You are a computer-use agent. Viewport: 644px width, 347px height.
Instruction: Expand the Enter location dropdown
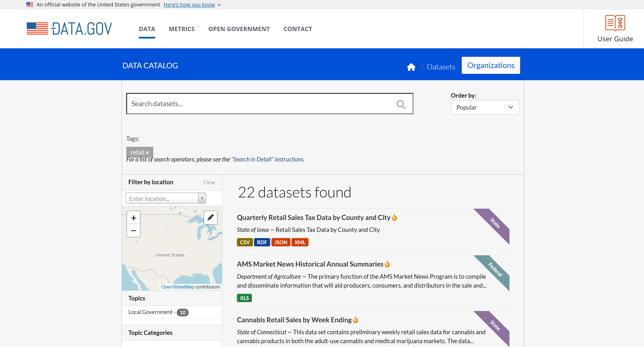coord(202,198)
